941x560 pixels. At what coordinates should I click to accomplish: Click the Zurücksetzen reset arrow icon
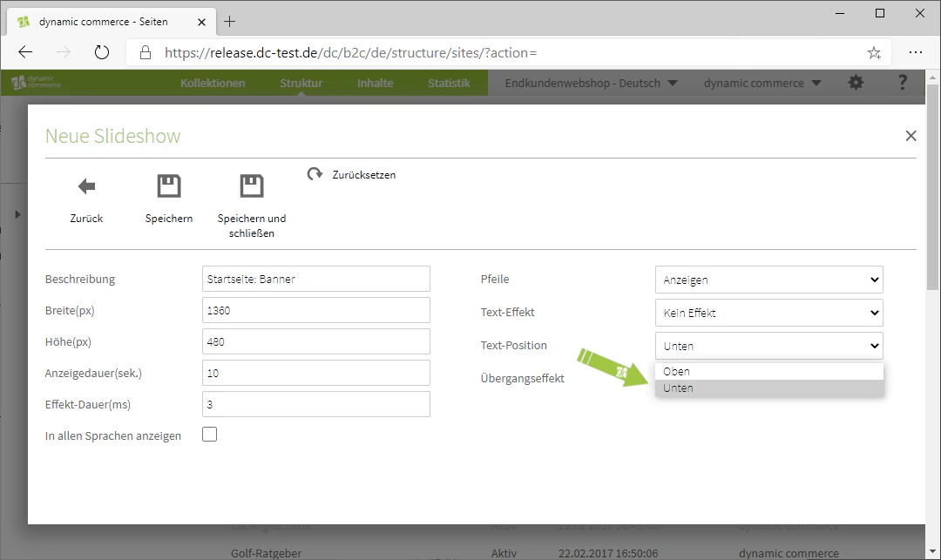[315, 174]
